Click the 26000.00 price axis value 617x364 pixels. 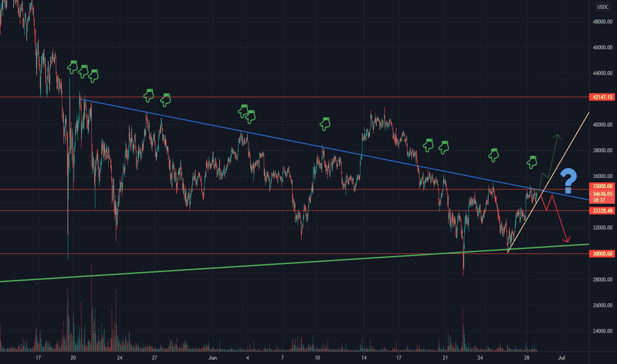coord(602,305)
